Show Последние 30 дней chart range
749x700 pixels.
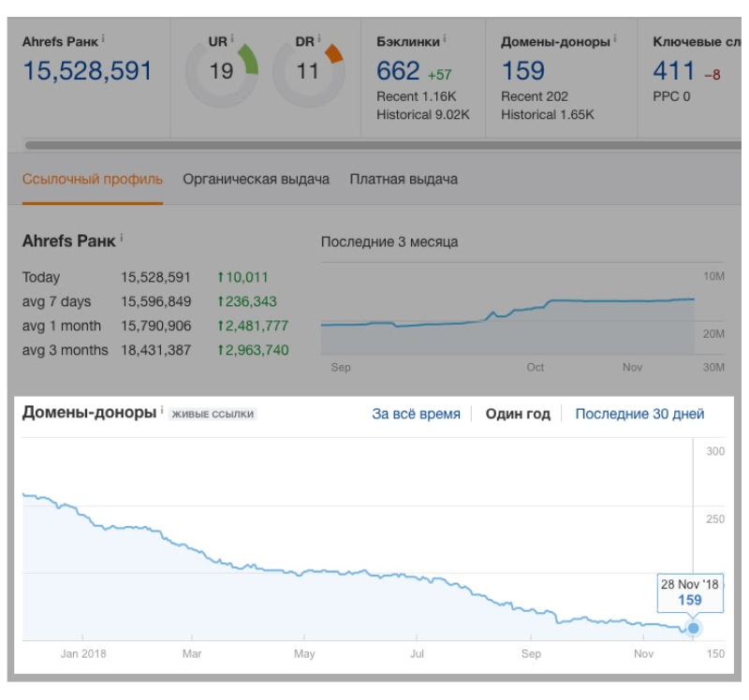639,414
